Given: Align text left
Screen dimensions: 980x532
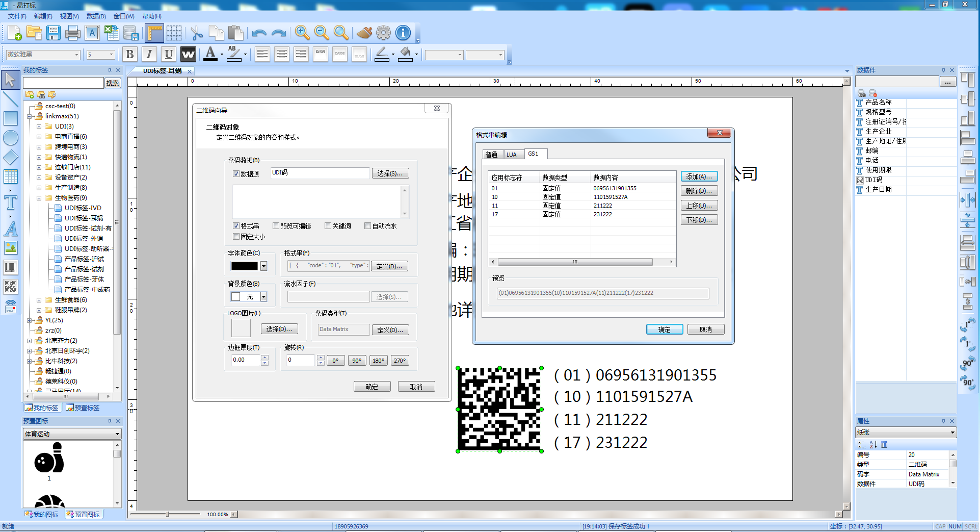Looking at the screenshot, I should [262, 54].
